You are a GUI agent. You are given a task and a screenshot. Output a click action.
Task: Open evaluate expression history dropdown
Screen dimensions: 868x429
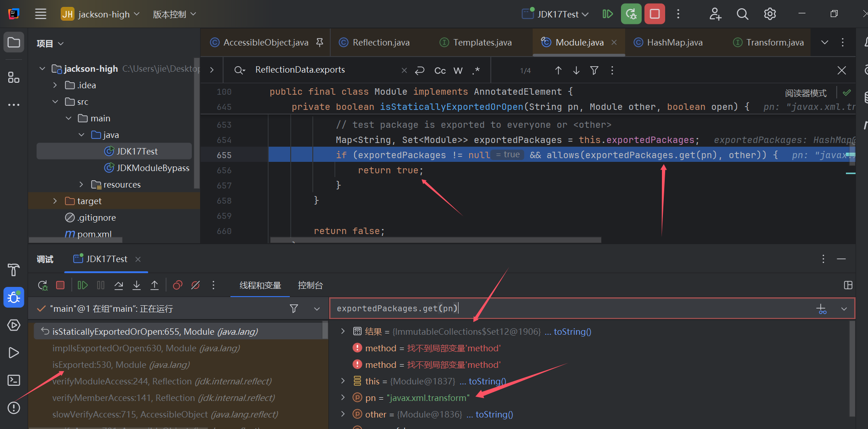pos(844,309)
